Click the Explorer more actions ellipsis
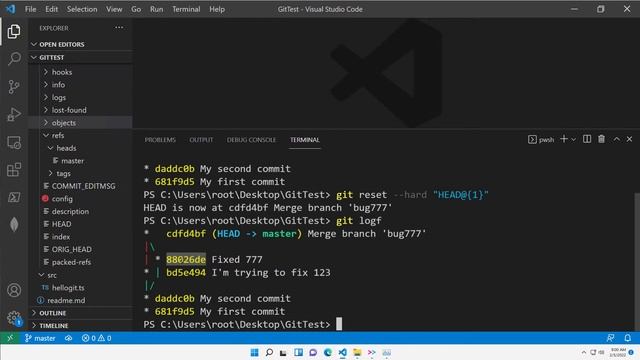The height and width of the screenshot is (360, 640). click(x=119, y=28)
